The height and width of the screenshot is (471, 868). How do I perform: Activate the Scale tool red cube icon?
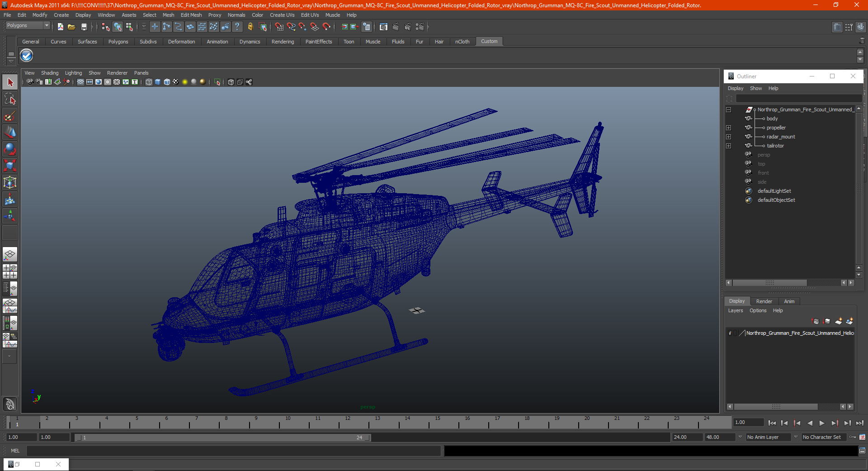click(10, 166)
